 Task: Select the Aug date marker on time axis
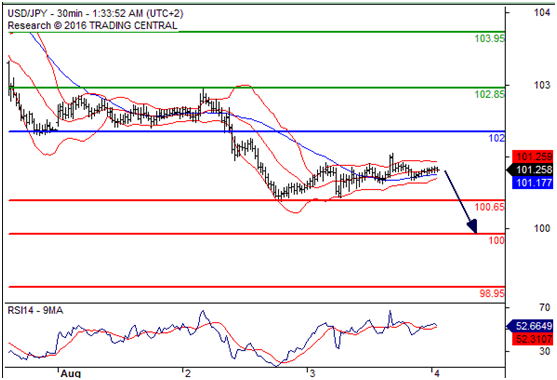point(71,374)
